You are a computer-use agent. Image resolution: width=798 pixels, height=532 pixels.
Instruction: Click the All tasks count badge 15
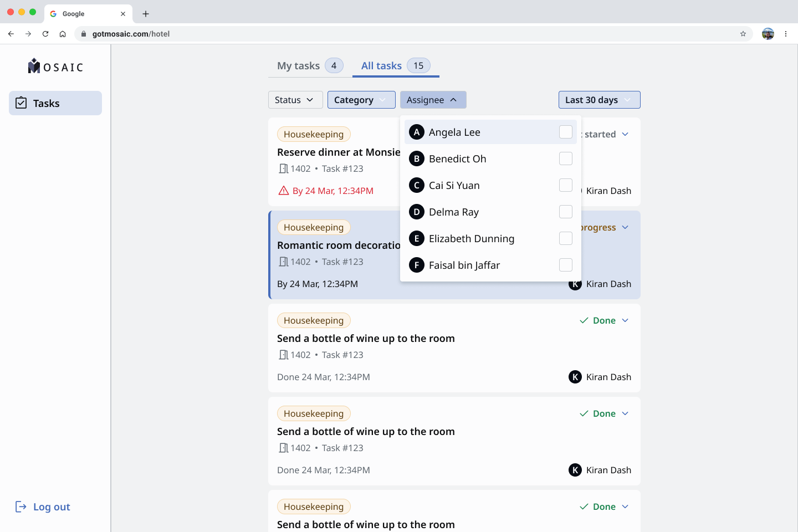(x=418, y=65)
